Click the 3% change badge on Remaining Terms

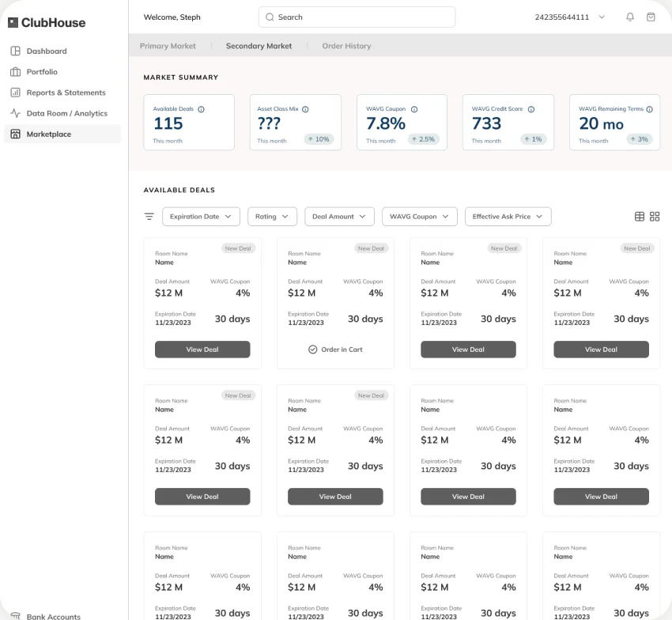point(639,139)
